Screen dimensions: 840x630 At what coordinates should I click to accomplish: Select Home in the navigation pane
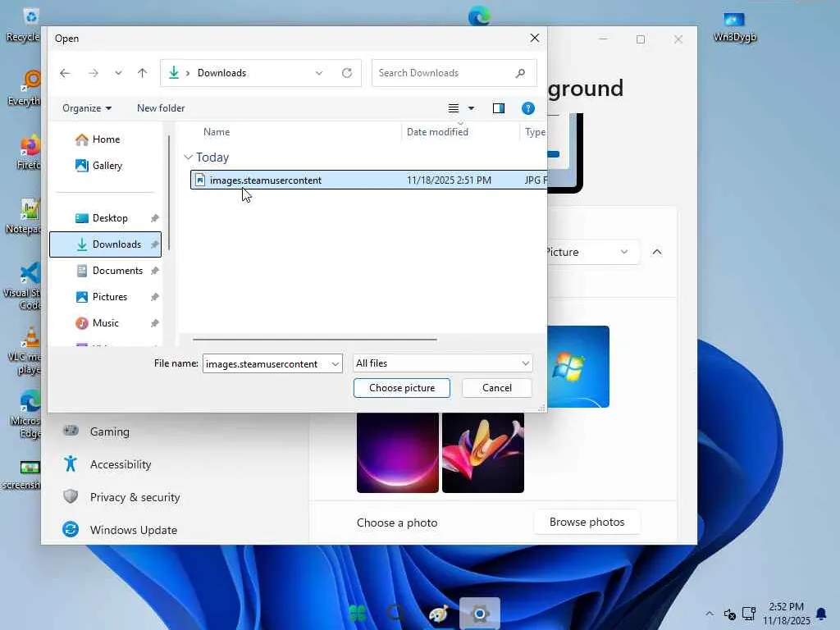tap(106, 139)
